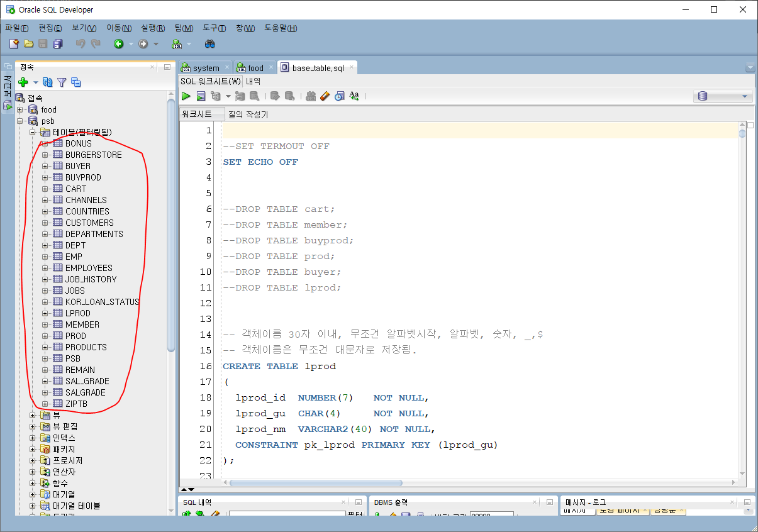Click the Open file folder icon
Viewport: 758px width, 532px height.
pyautogui.click(x=28, y=44)
